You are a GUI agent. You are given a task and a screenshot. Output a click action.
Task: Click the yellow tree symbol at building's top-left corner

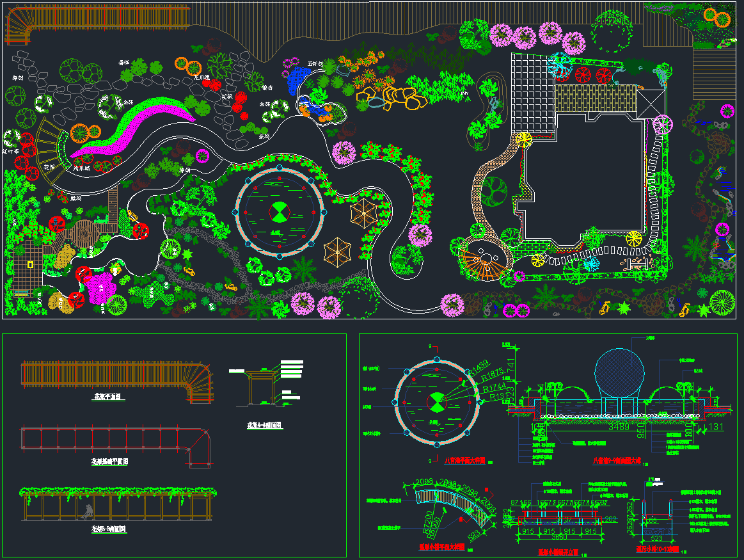[525, 139]
